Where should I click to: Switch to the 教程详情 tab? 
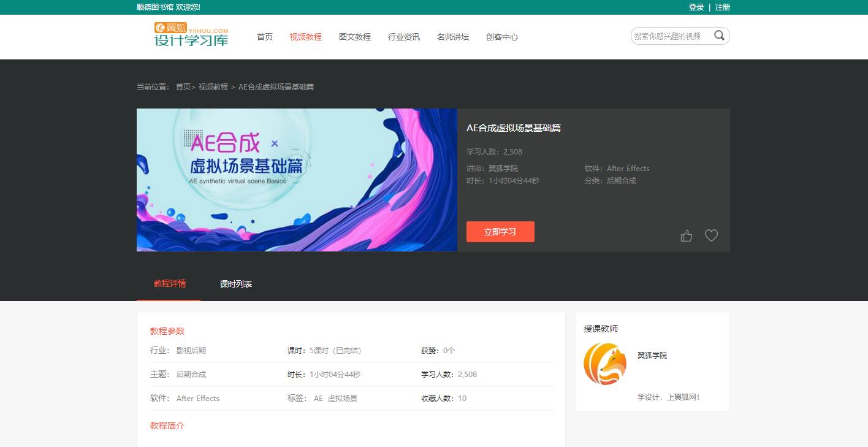click(x=170, y=283)
